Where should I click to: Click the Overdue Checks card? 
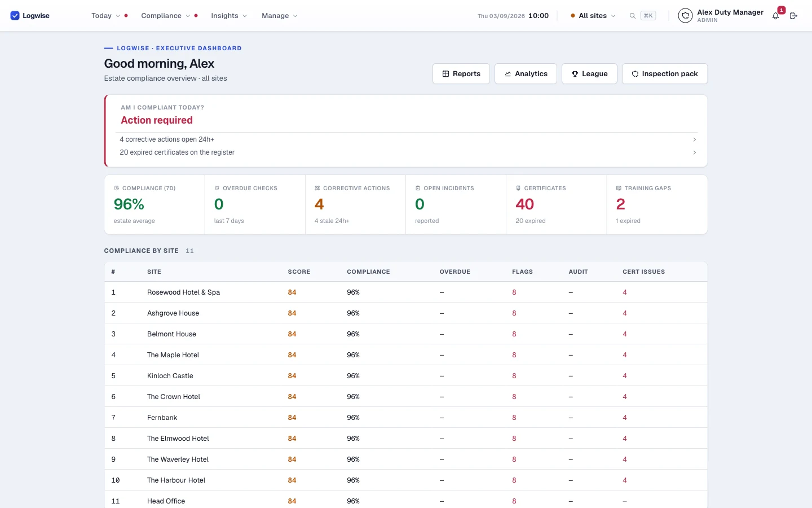coord(255,204)
